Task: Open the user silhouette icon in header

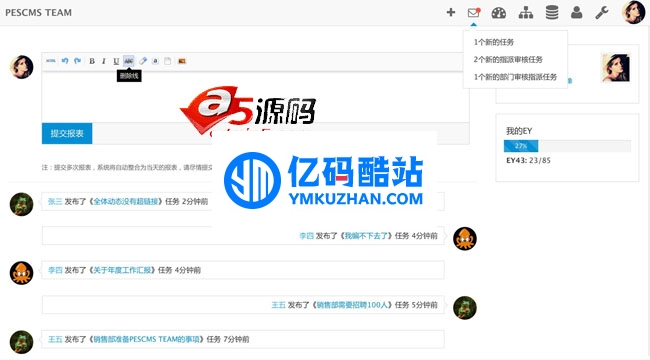Action: click(577, 12)
